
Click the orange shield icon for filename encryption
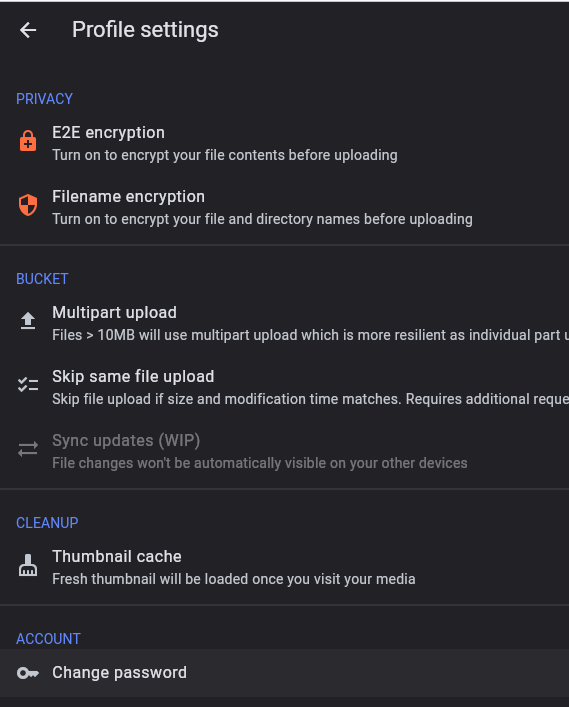click(x=28, y=205)
